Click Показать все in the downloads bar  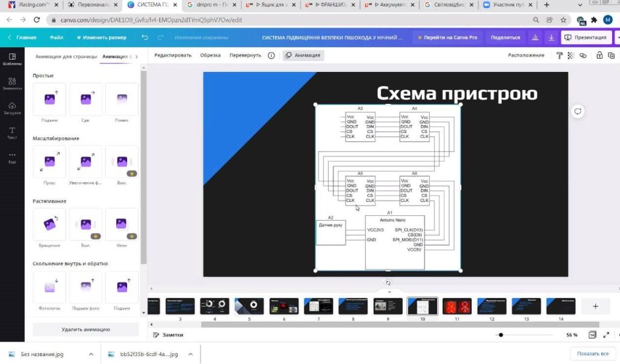pyautogui.click(x=593, y=354)
